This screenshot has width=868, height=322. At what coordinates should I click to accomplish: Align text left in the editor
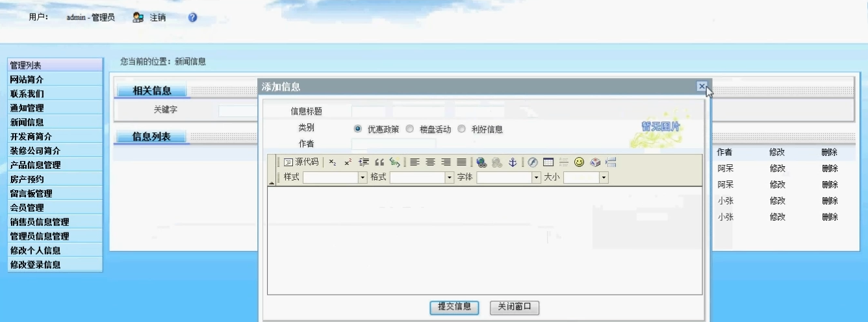click(x=415, y=162)
